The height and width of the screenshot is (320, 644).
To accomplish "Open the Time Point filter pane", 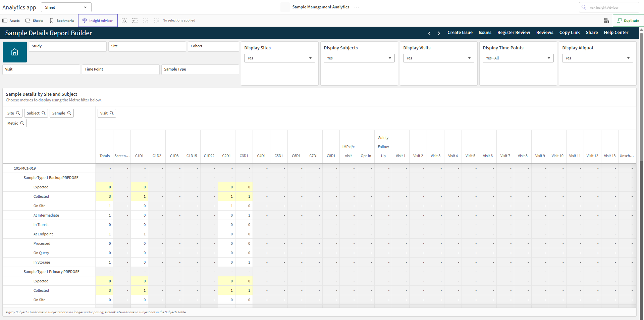I will click(x=121, y=69).
